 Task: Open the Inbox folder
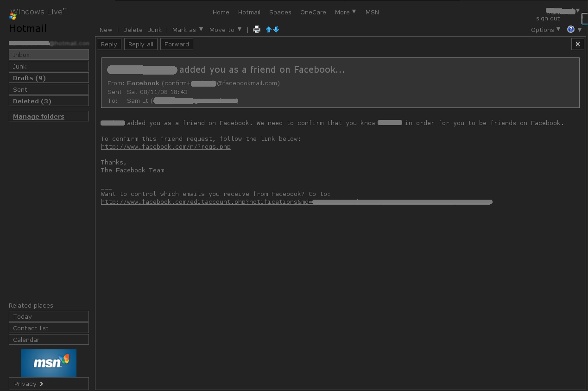(49, 55)
